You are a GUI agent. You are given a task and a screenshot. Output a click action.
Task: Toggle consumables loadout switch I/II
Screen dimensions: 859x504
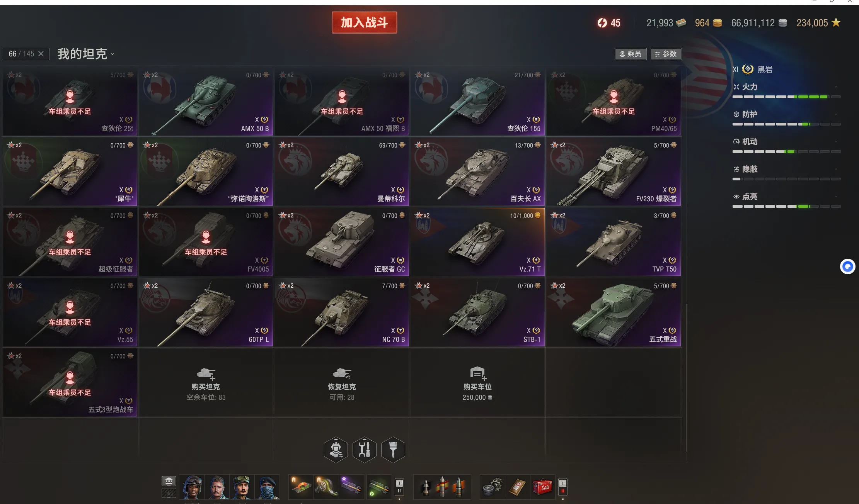(563, 487)
